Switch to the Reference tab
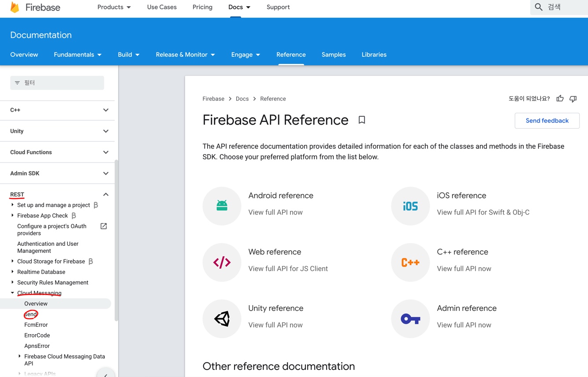 (291, 55)
